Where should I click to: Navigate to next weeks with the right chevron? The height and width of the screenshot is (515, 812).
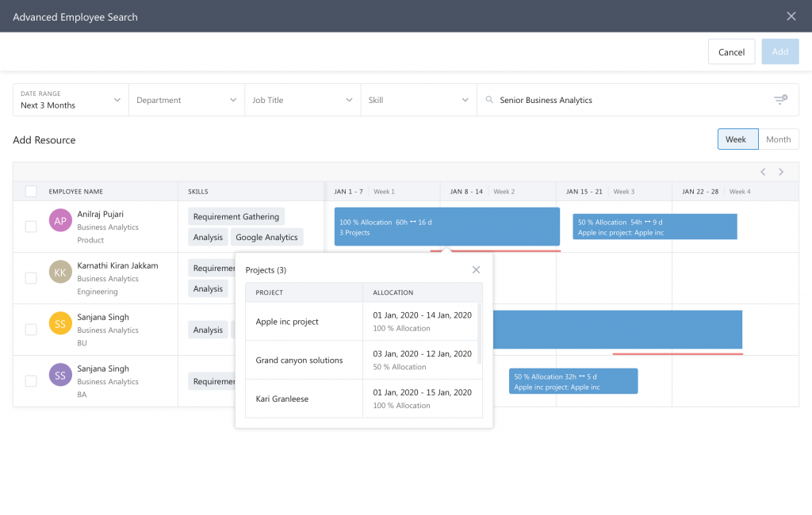point(781,171)
